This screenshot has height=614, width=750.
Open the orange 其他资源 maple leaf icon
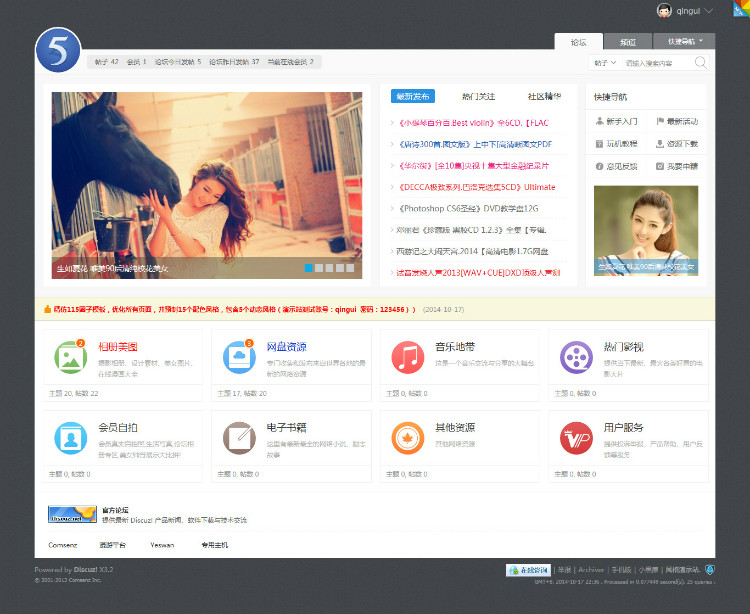[x=408, y=438]
